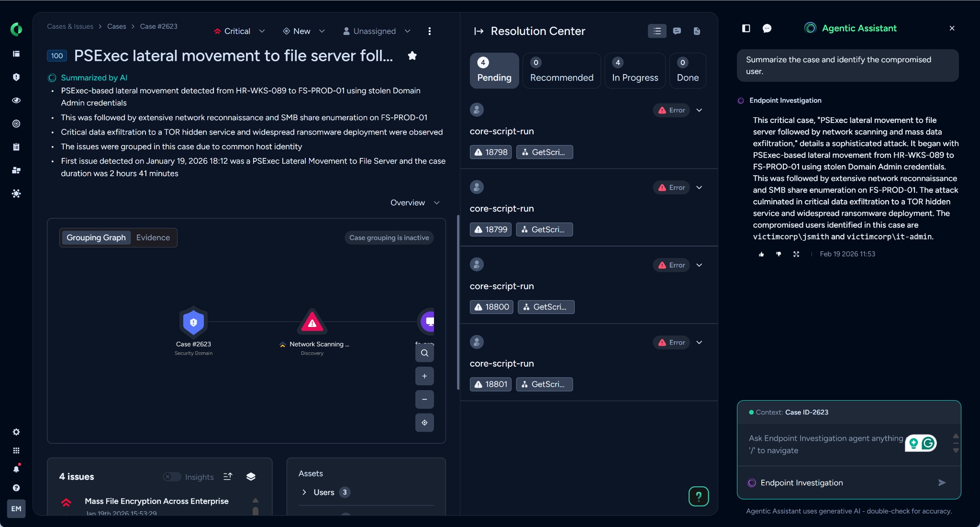Go to Cases breadcrumb link

pos(116,26)
